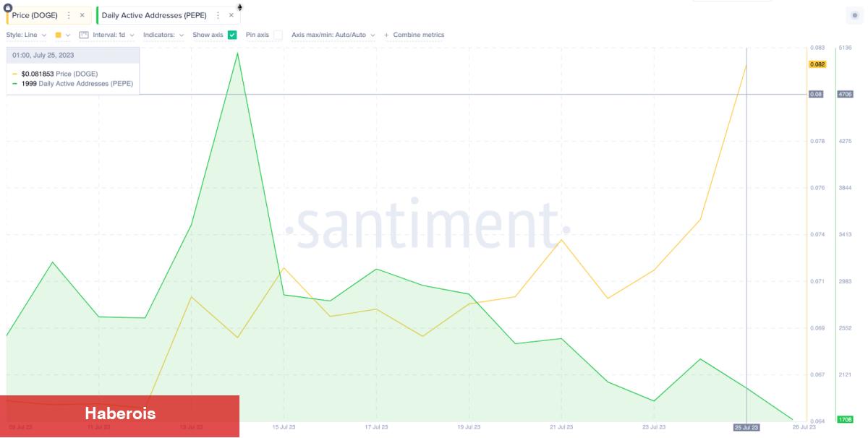This screenshot has height=438, width=868.
Task: Click the 0.067 price axis tick
Action: 817,374
